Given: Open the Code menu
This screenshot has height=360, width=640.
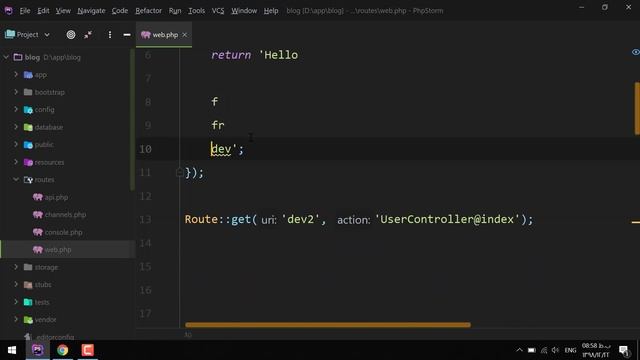Looking at the screenshot, I should 120,11.
